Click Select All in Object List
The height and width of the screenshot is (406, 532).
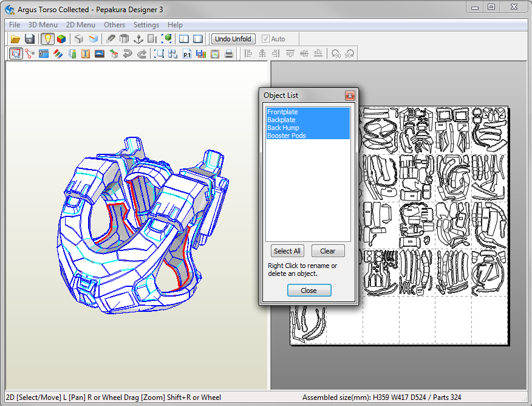[x=287, y=251]
